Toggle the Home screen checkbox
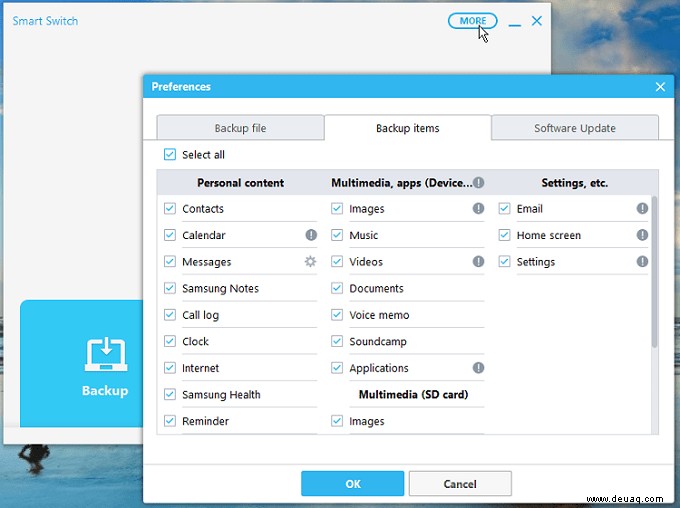680x508 pixels. click(504, 235)
